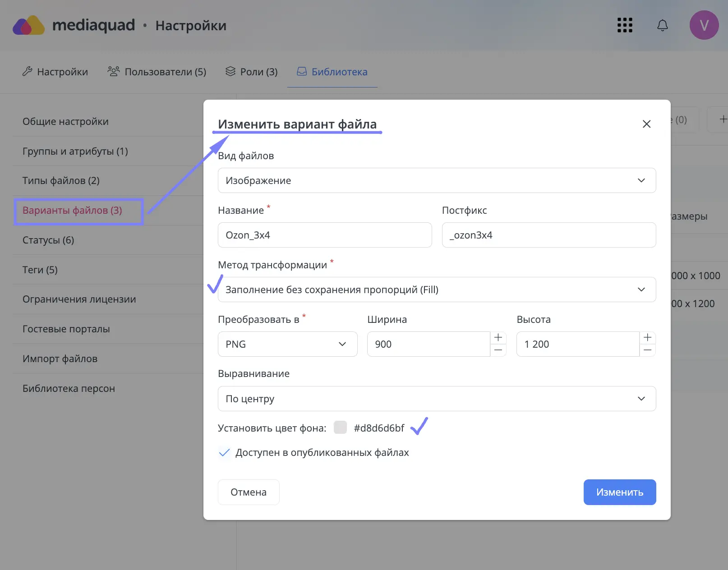This screenshot has height=570, width=728.
Task: Click the Название field with Ozon_3x4
Action: point(325,235)
